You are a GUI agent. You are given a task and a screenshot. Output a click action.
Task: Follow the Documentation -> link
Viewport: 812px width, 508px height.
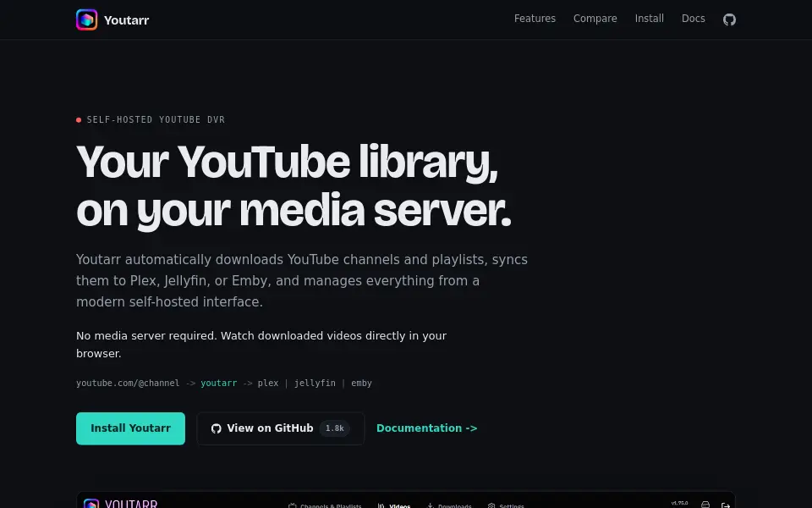click(x=426, y=428)
